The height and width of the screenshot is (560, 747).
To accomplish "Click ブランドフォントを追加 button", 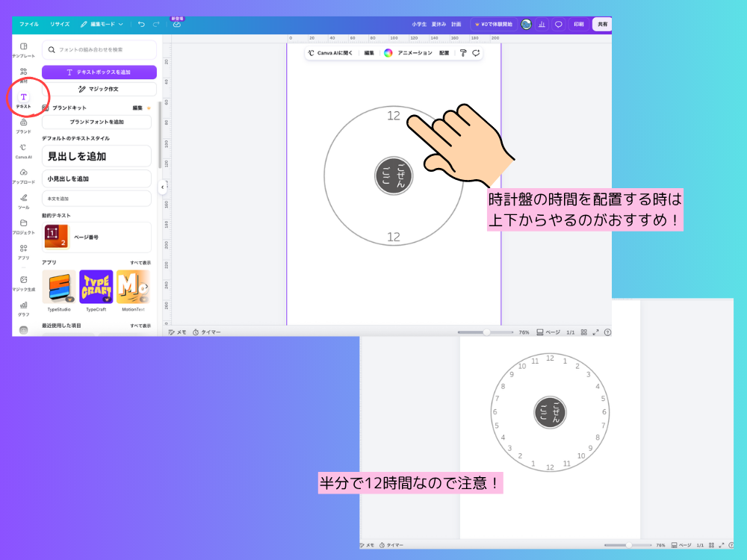I will (96, 122).
